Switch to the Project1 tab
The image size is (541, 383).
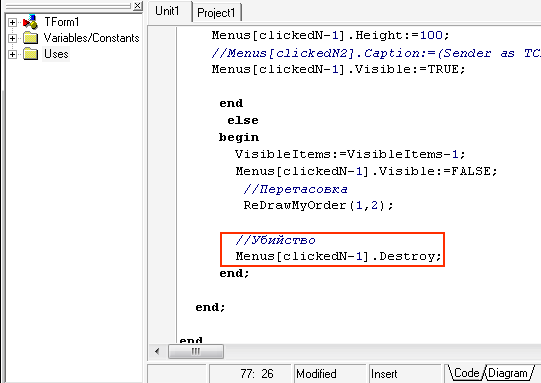[216, 13]
